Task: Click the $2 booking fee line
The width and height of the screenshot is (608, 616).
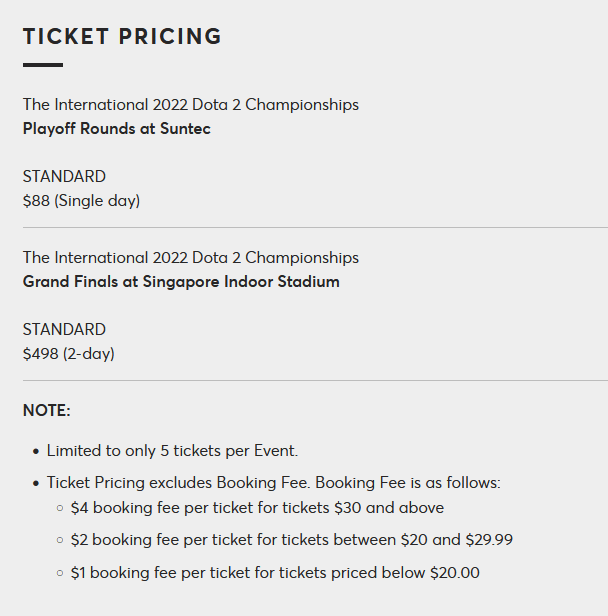Action: 292,540
